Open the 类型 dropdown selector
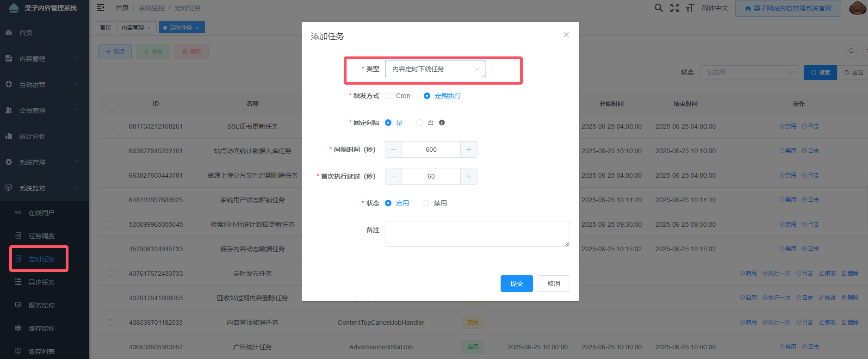 click(x=435, y=69)
